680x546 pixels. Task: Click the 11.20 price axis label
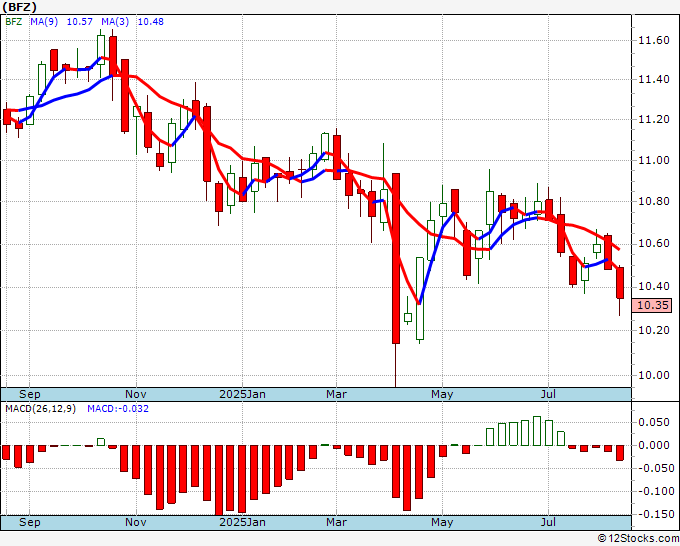click(x=654, y=119)
